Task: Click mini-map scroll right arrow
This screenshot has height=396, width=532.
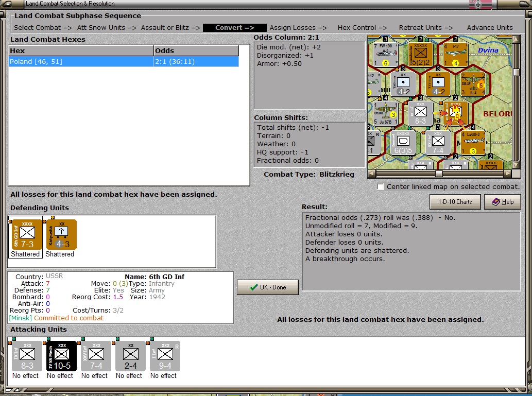Action: (x=508, y=174)
